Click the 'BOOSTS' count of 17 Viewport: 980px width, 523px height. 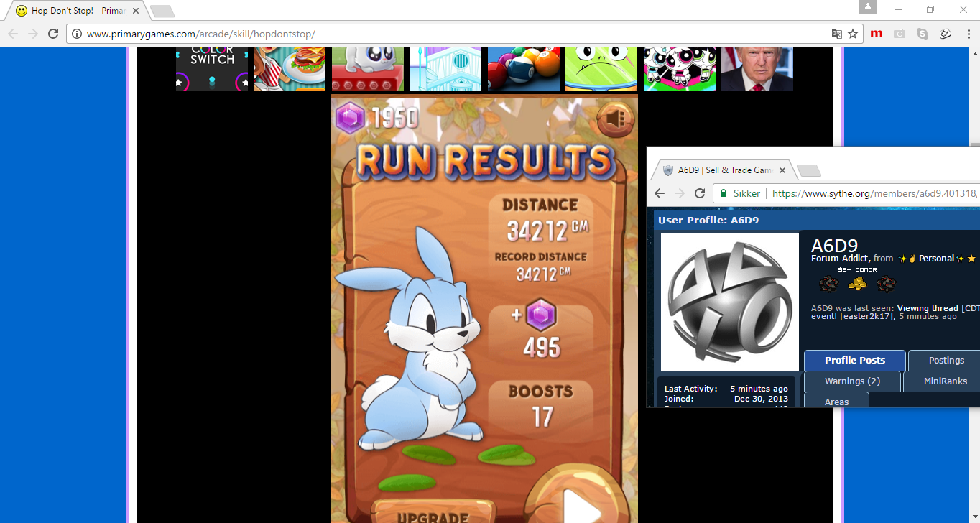(542, 417)
